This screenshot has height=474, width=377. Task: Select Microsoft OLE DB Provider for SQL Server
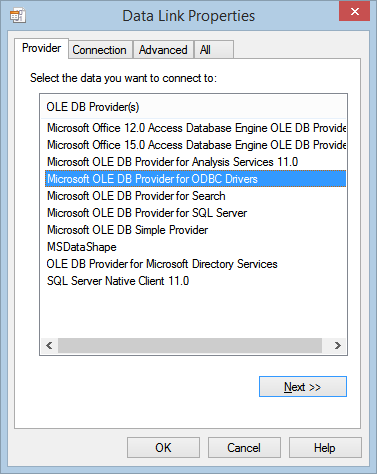pyautogui.click(x=196, y=213)
